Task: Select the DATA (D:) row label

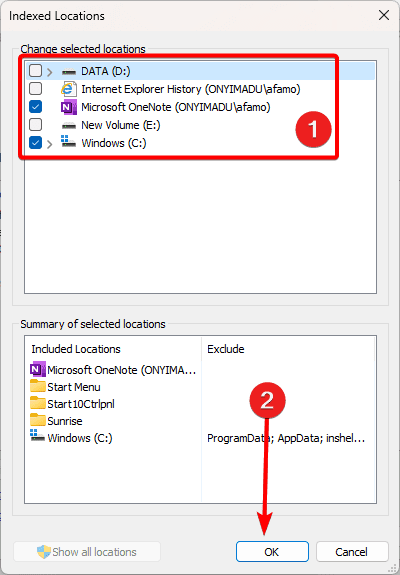Action: pos(106,71)
